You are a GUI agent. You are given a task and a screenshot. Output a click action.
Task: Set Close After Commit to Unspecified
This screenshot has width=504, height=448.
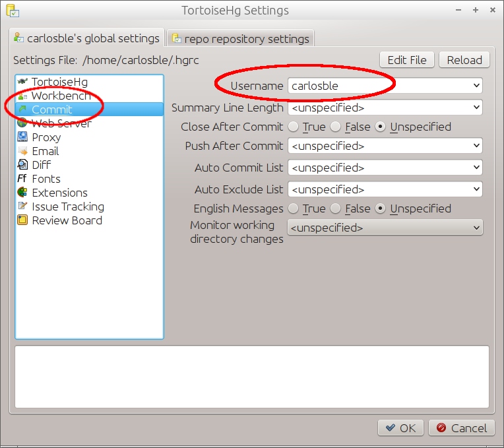380,127
